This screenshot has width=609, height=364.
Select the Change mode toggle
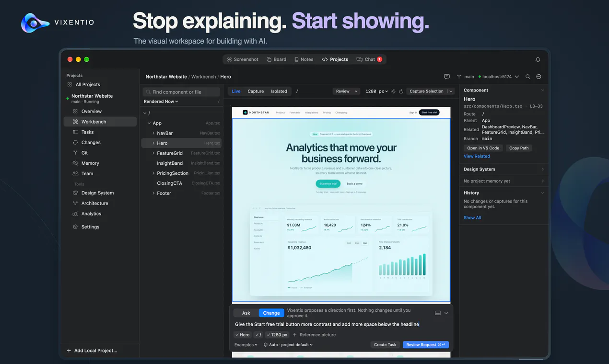point(271,313)
